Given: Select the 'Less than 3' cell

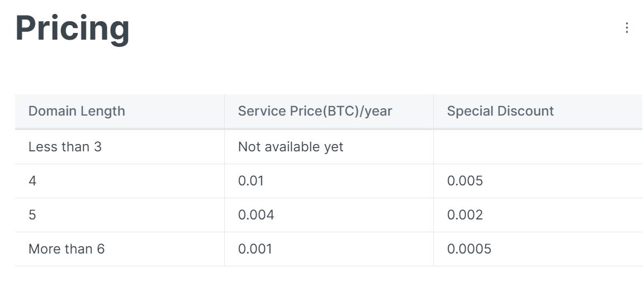Looking at the screenshot, I should [x=65, y=147].
